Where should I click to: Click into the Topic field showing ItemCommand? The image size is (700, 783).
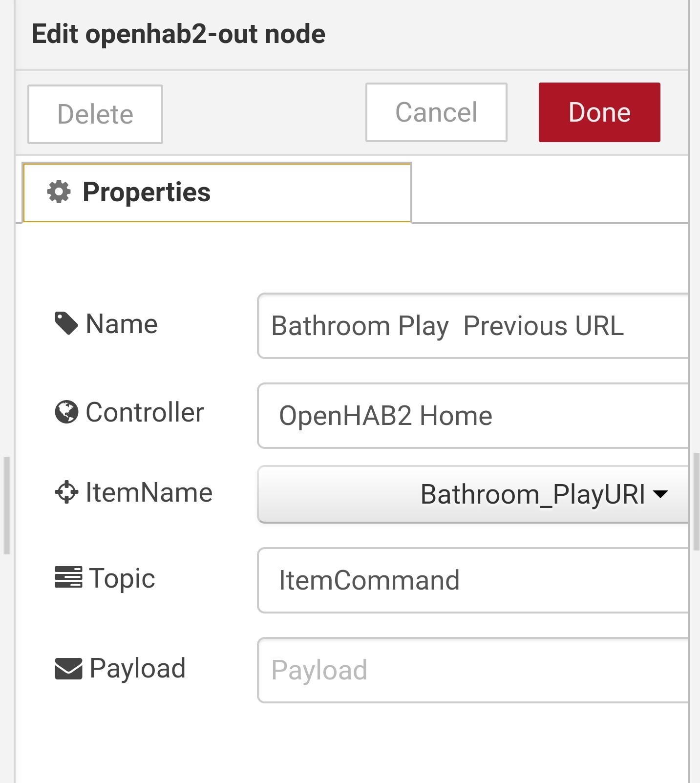tap(473, 580)
